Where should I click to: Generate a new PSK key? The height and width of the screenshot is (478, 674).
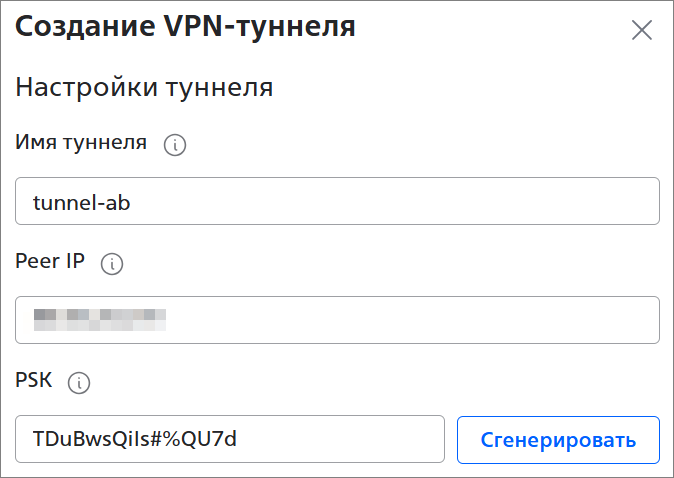[x=558, y=440]
